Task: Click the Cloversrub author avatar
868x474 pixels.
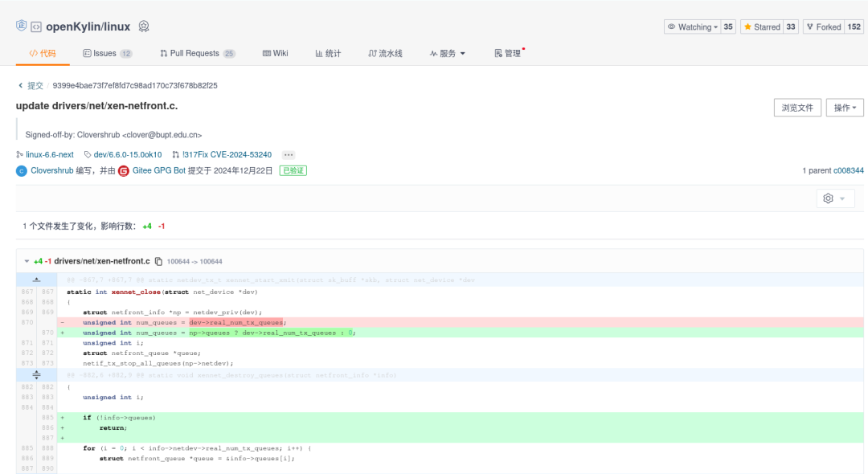Action: [x=22, y=171]
